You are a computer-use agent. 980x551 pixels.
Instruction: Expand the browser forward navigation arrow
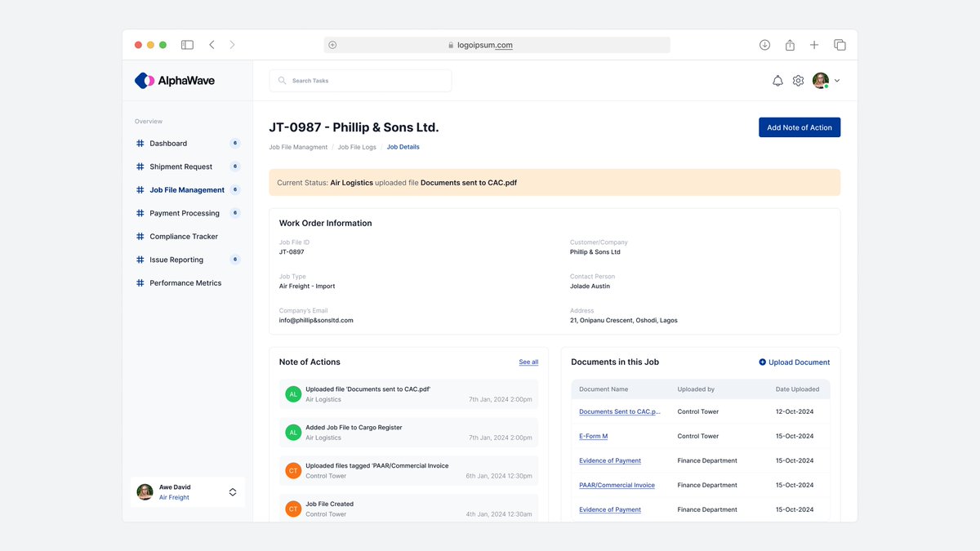click(x=232, y=44)
